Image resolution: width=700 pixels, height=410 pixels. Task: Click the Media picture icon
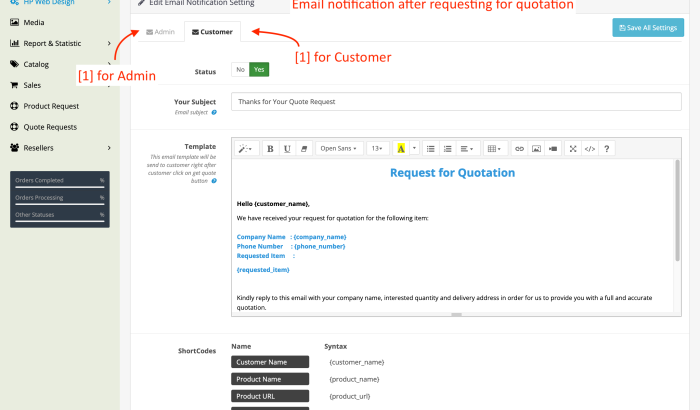click(x=14, y=22)
